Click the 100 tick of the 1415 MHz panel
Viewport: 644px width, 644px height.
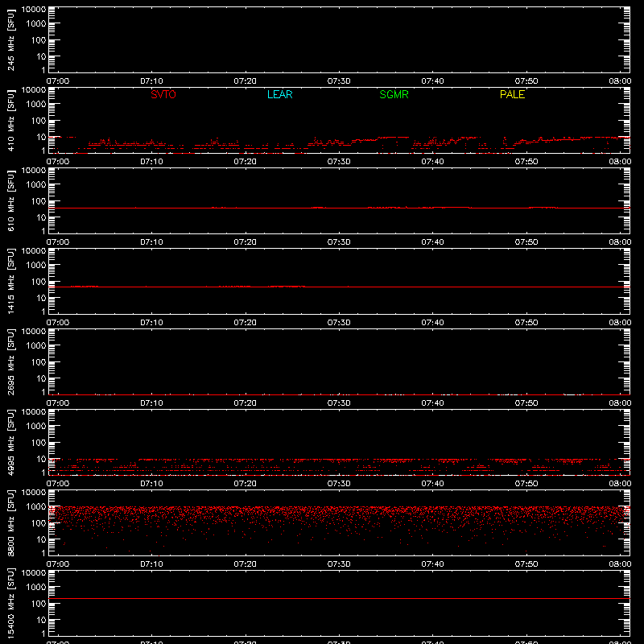click(39, 282)
